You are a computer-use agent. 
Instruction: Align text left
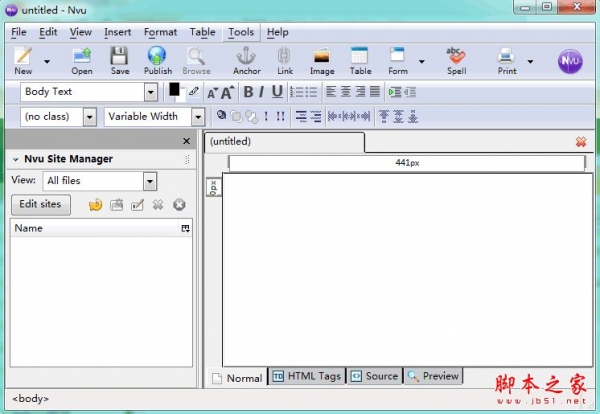(331, 92)
